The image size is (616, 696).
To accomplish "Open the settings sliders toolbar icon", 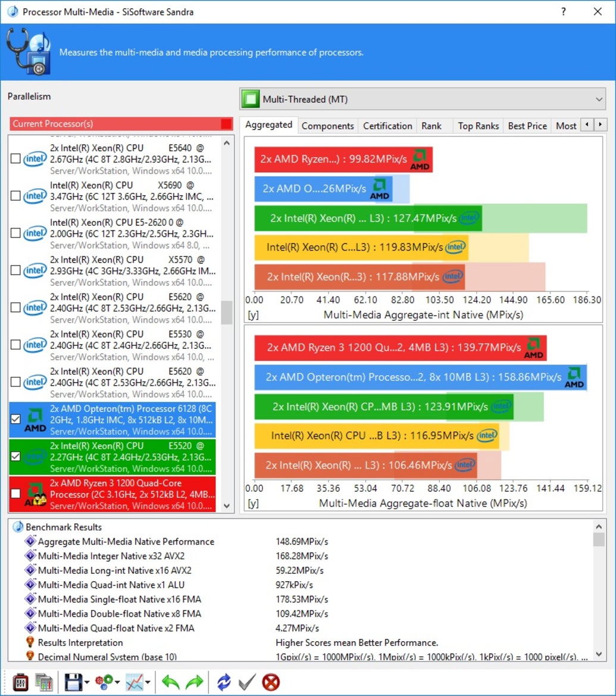I will [x=20, y=682].
